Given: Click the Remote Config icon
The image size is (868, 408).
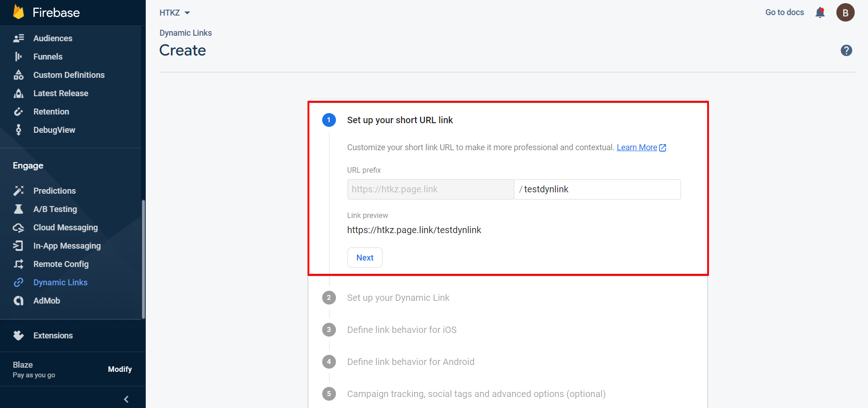Looking at the screenshot, I should pos(18,264).
